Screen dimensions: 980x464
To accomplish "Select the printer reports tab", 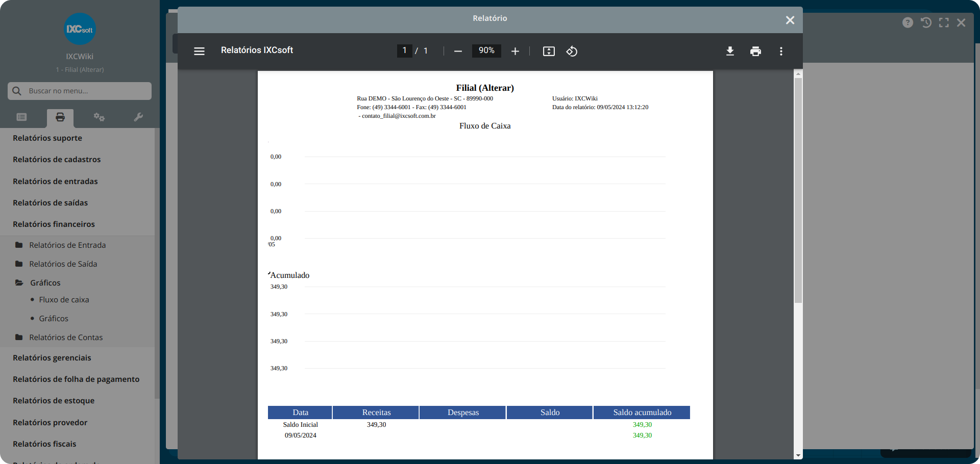I will (x=60, y=117).
